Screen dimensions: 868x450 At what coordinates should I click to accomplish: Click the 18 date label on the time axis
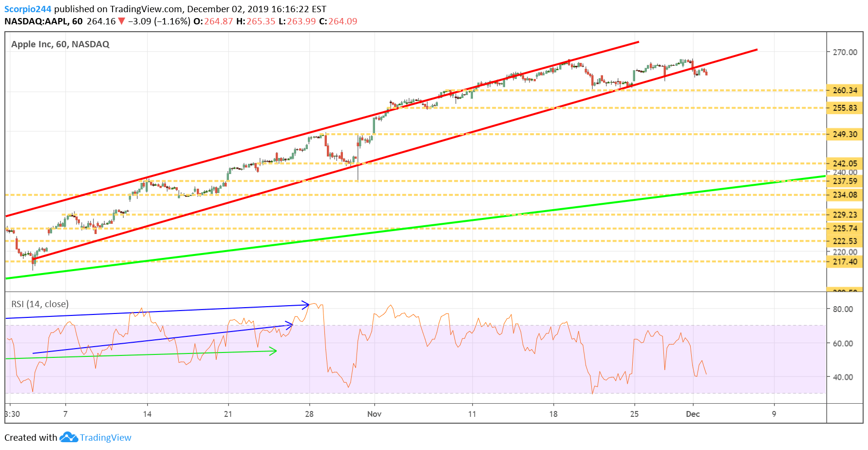click(553, 414)
